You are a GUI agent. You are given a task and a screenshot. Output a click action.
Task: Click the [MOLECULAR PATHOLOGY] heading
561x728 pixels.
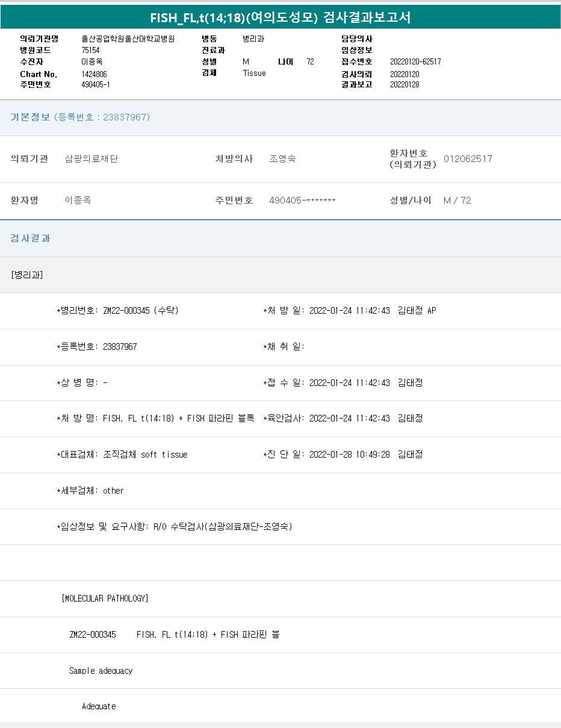(105, 599)
